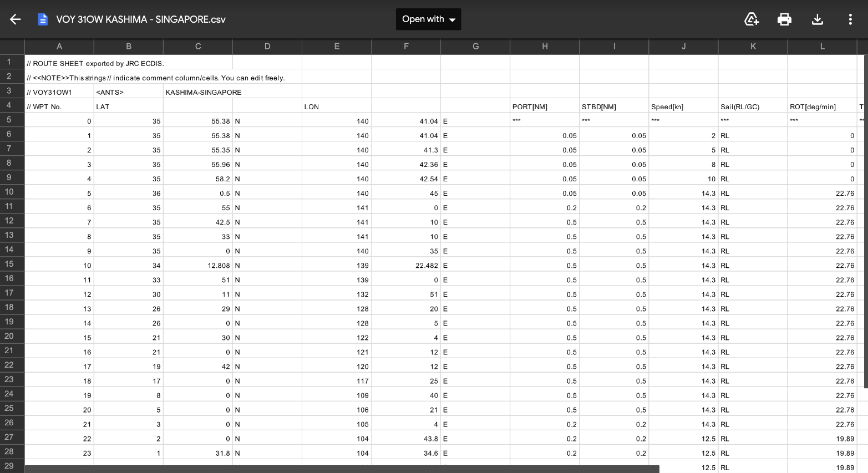Click the KASHIMA-SINGAPORE cell

click(x=204, y=92)
